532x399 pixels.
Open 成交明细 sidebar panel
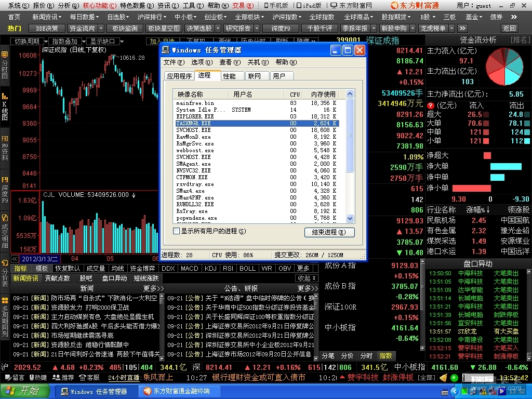tap(5, 231)
